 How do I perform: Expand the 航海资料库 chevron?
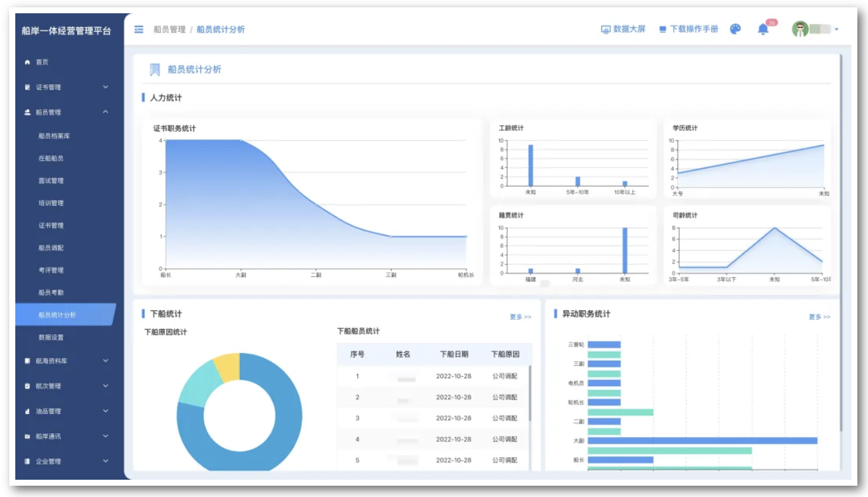(105, 361)
